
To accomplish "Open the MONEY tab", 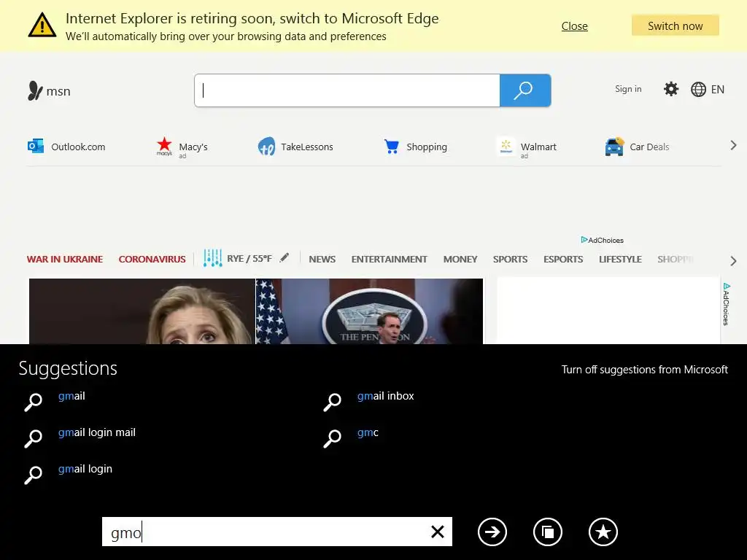I will point(460,260).
